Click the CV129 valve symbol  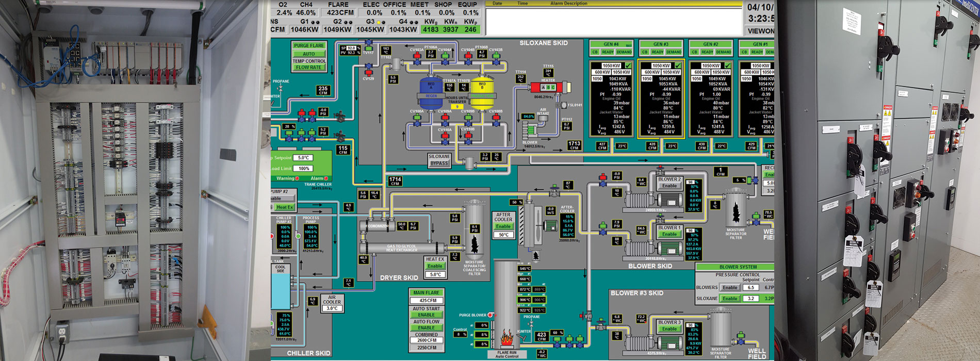[369, 69]
